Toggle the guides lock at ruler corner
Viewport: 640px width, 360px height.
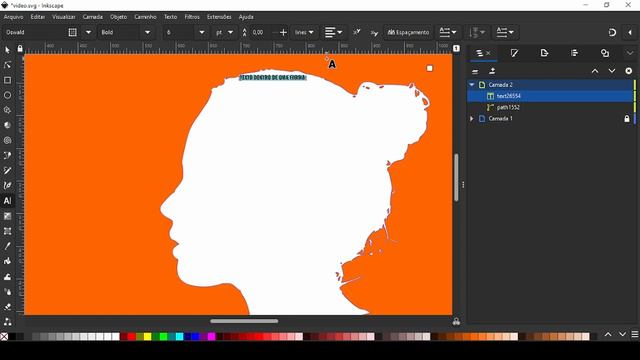(x=20, y=49)
